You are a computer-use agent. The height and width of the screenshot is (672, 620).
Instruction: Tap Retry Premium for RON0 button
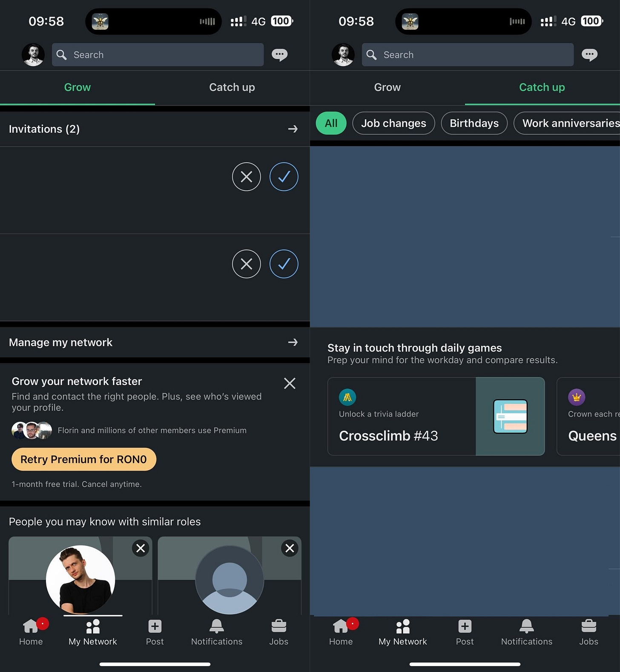pos(84,459)
